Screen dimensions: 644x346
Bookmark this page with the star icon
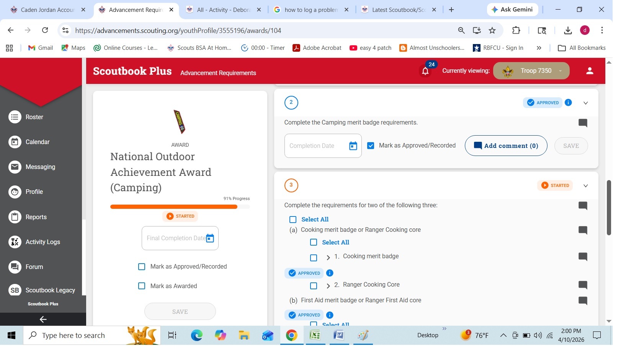pyautogui.click(x=492, y=30)
